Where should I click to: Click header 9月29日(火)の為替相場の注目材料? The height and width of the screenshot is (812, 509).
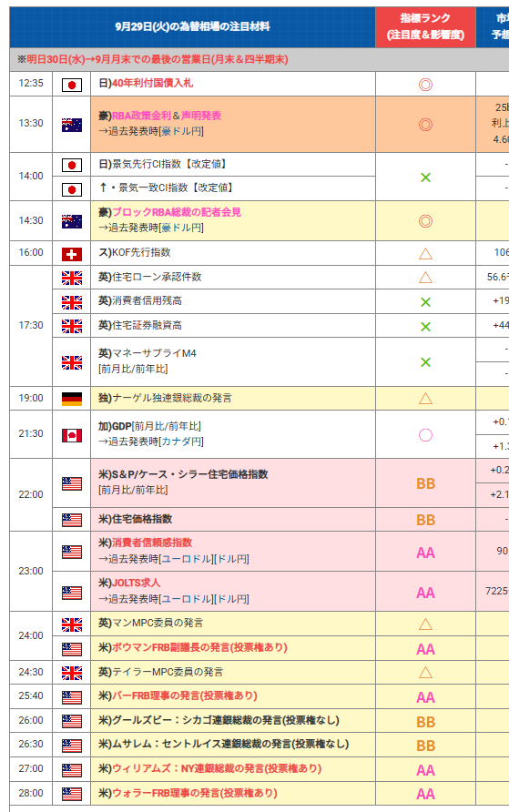[192, 27]
